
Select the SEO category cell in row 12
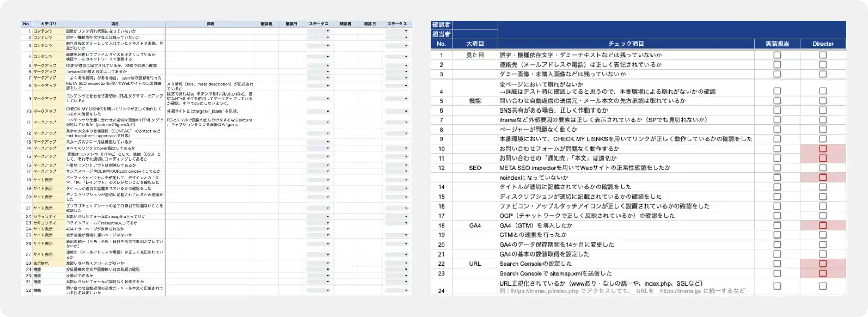(474, 168)
